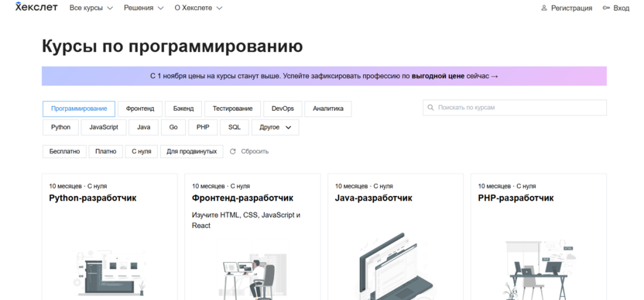Open the PHP-разработчик course title
Image resolution: width=644 pixels, height=300 pixels.
click(x=516, y=198)
